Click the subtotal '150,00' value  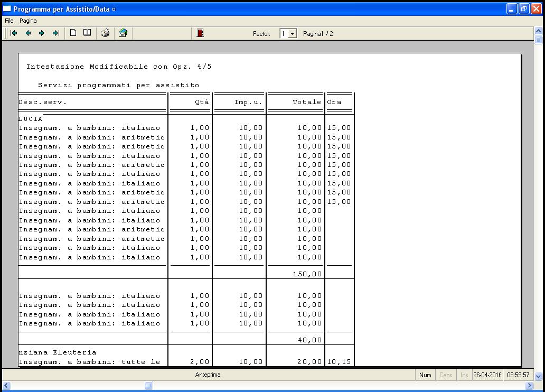[307, 274]
